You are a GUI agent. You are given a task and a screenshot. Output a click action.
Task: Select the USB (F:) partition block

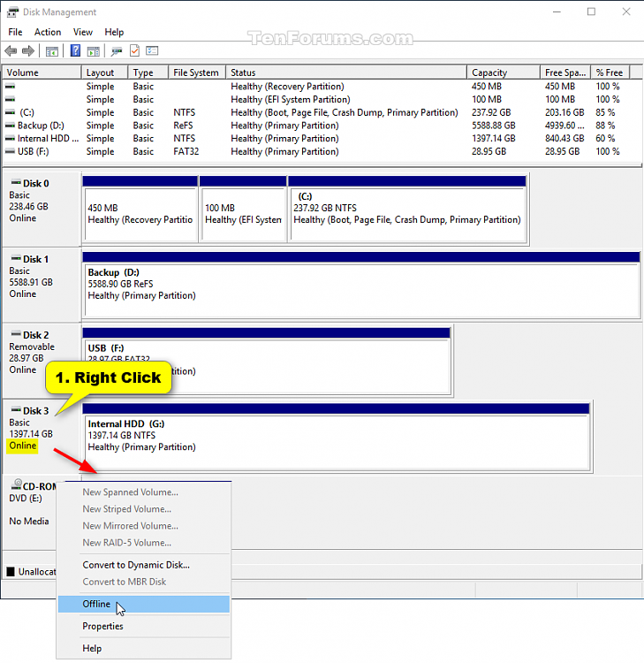click(267, 361)
